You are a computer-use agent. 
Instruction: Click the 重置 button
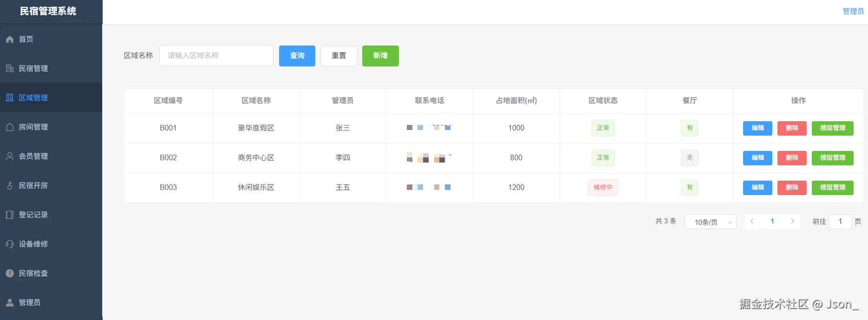pyautogui.click(x=339, y=56)
